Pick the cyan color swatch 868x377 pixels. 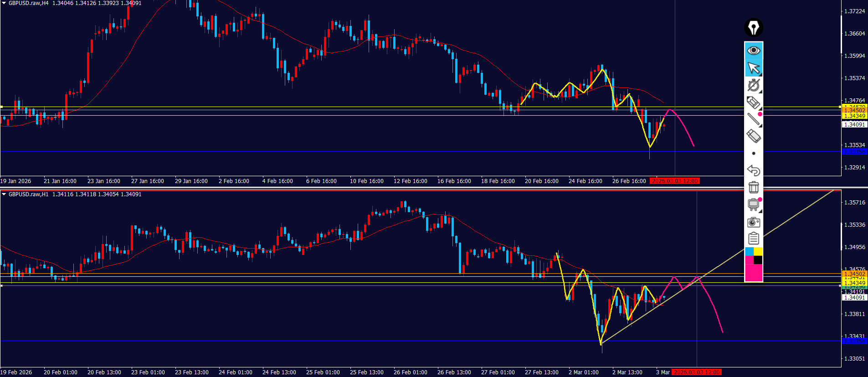click(749, 251)
